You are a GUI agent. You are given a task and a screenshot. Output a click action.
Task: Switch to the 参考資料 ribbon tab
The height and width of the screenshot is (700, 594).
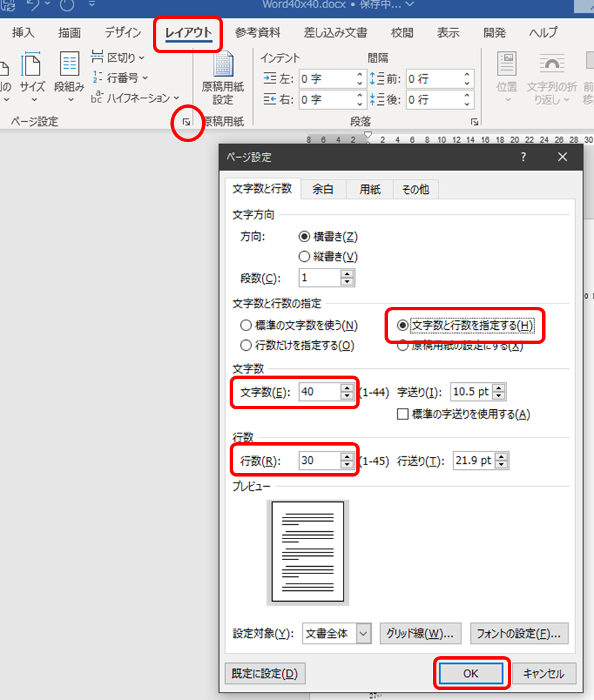258,32
